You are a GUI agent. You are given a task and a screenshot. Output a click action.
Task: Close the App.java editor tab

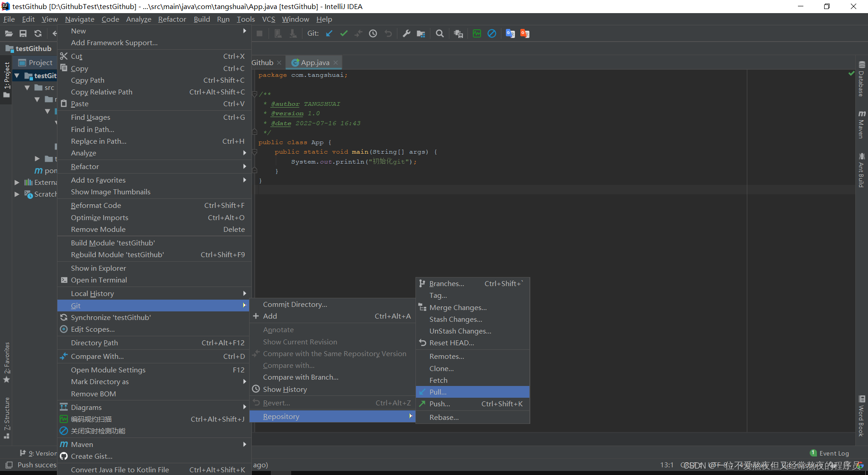(x=335, y=63)
